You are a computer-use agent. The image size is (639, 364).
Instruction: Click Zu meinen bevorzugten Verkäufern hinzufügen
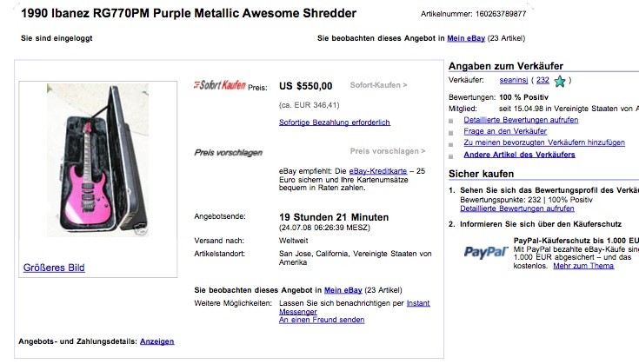point(544,143)
